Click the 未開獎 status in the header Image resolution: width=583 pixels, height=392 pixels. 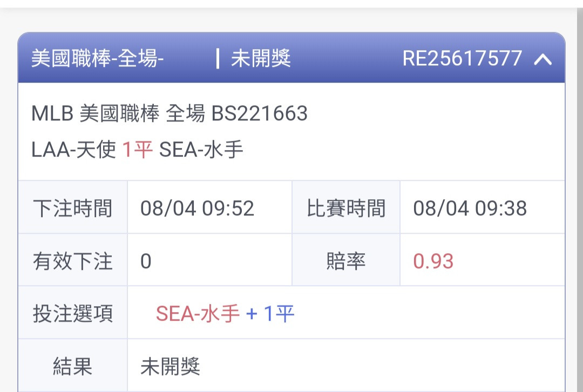click(261, 58)
